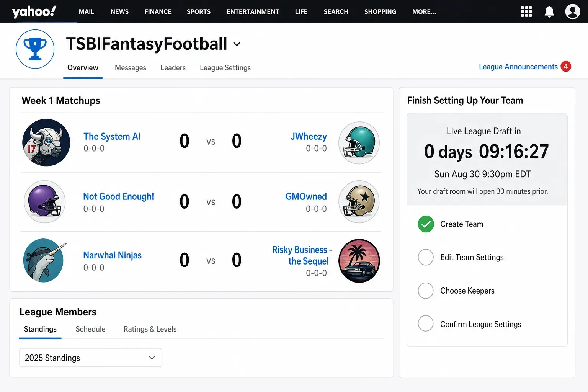Screen dimensions: 588x392
Task: Click the Yahoo logo
Action: click(x=34, y=11)
